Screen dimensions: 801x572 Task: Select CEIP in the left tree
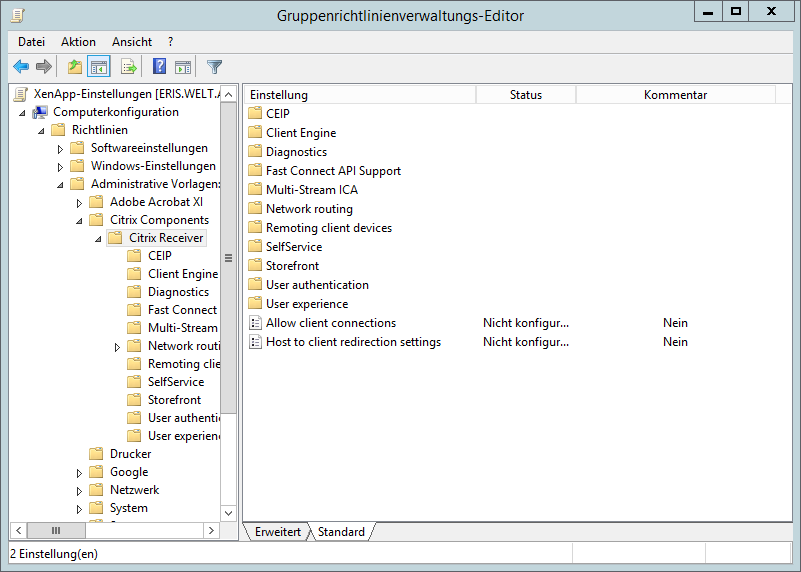point(159,255)
